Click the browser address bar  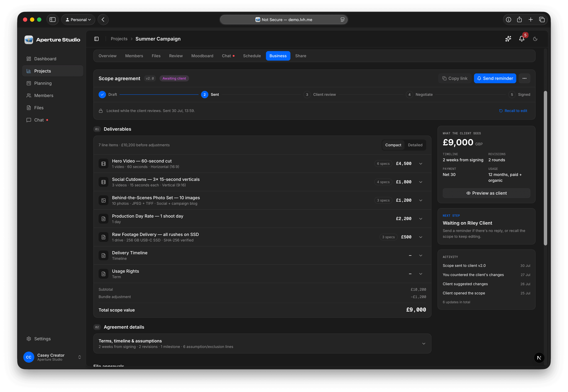click(x=284, y=20)
